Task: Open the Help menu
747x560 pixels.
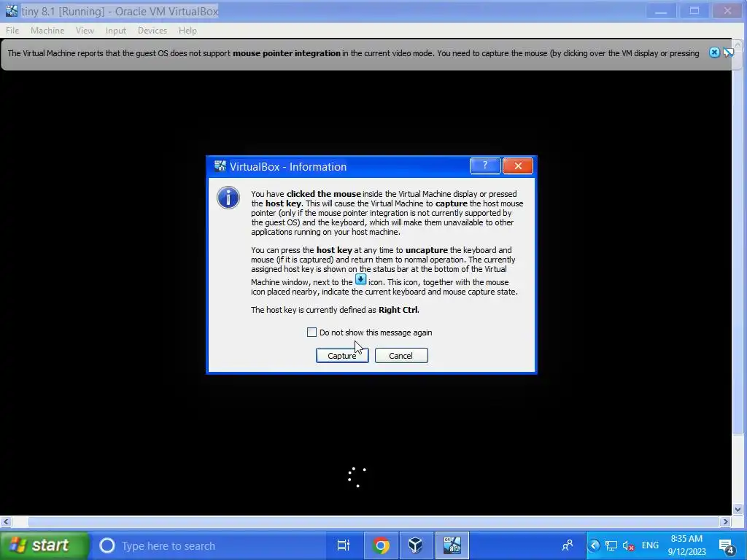Action: [187, 31]
